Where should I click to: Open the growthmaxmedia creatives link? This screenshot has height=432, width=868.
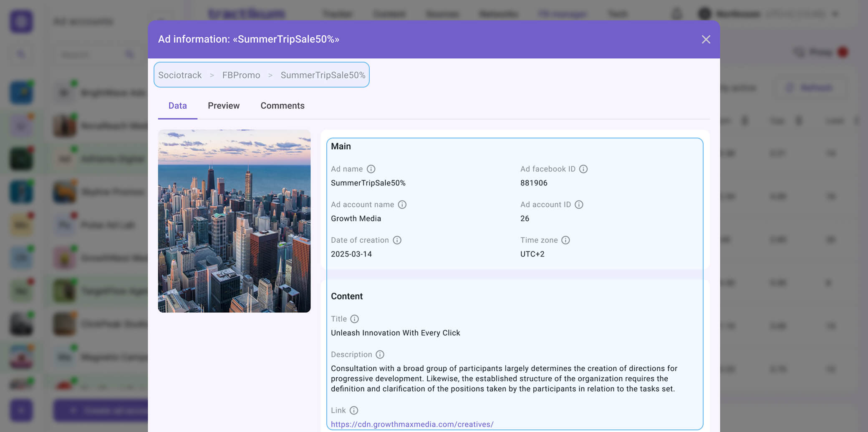412,424
